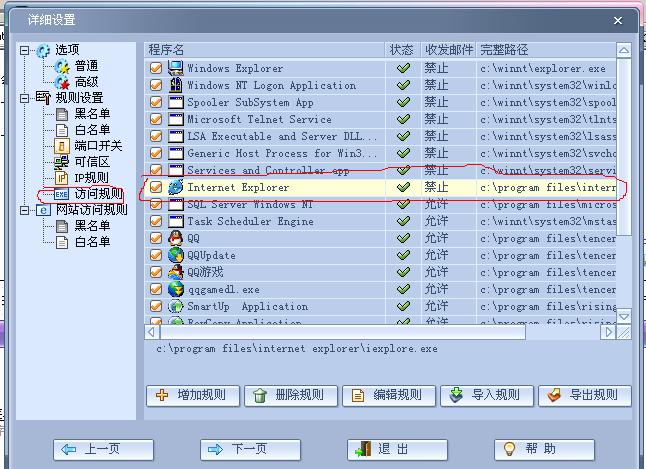Uncheck the Windows Explorer rule checkbox
Viewport: 646px width, 469px height.
156,68
